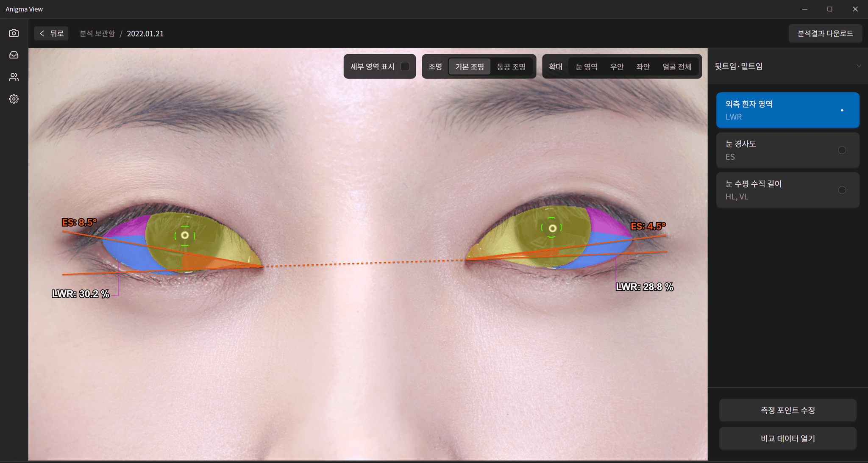
Task: Select the 외측 흰자 영역 LWR option
Action: tap(787, 110)
